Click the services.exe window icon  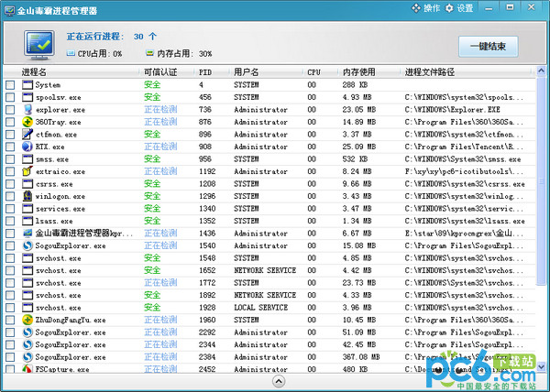pos(27,209)
